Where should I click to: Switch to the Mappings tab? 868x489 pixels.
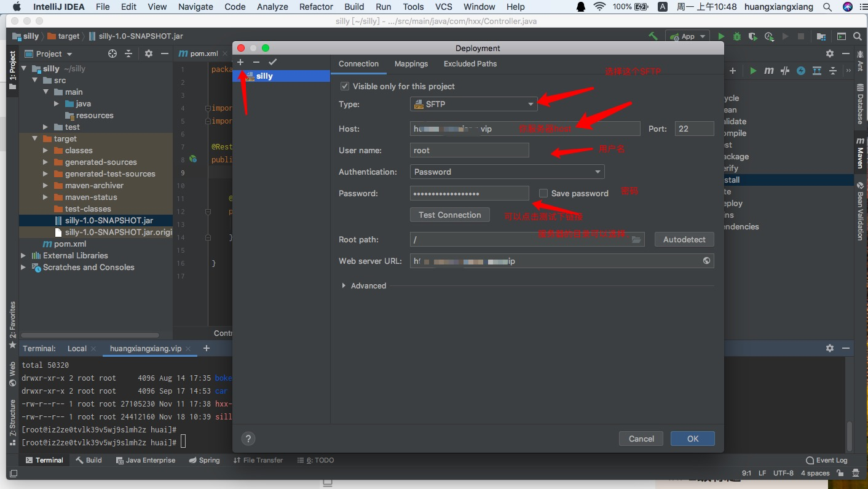point(411,63)
